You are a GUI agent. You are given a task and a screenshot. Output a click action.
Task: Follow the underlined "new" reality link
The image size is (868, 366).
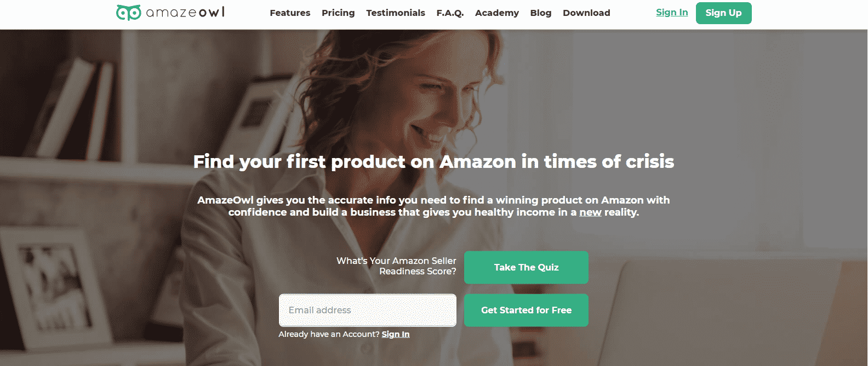590,212
